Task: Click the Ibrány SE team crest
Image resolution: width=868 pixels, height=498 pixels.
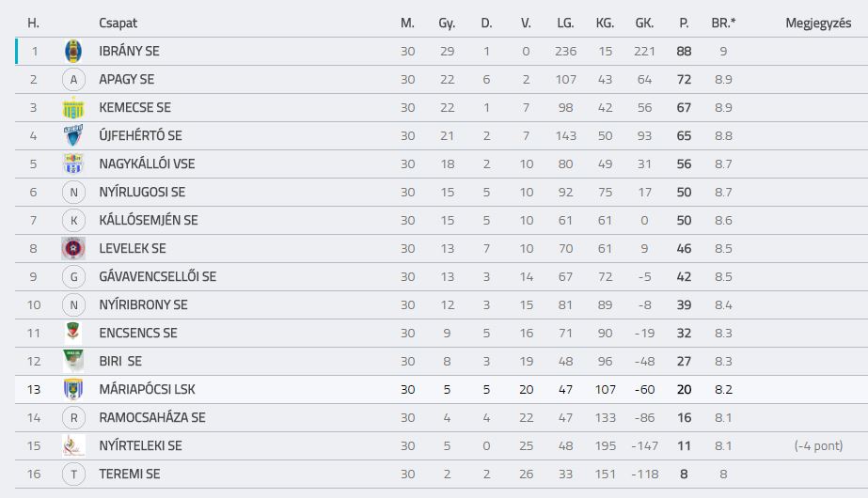Action: [x=73, y=52]
